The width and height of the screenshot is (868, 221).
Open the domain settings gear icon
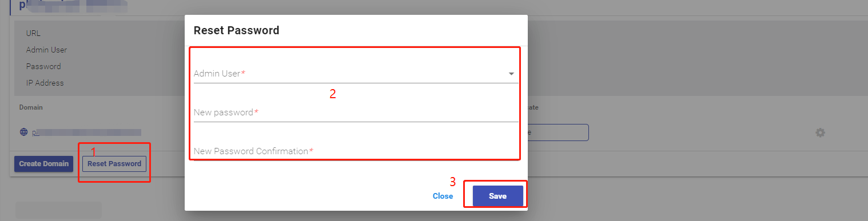coord(820,132)
